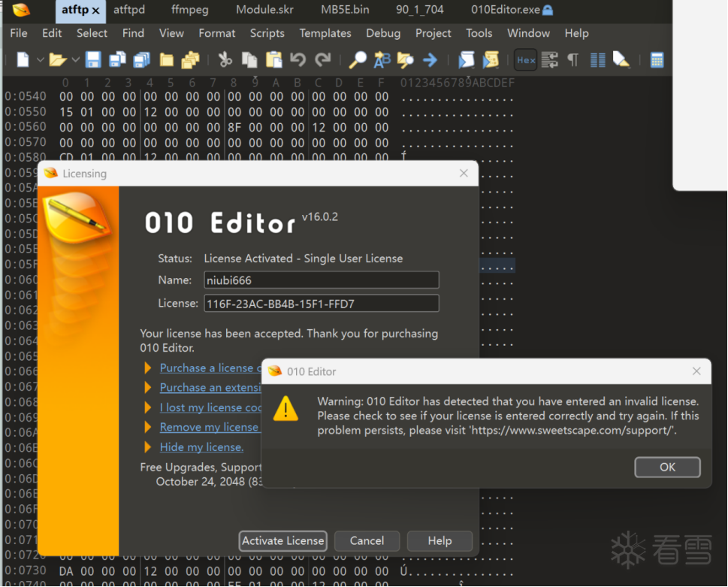Open the Format menu
This screenshot has width=728, height=587.
click(x=217, y=33)
